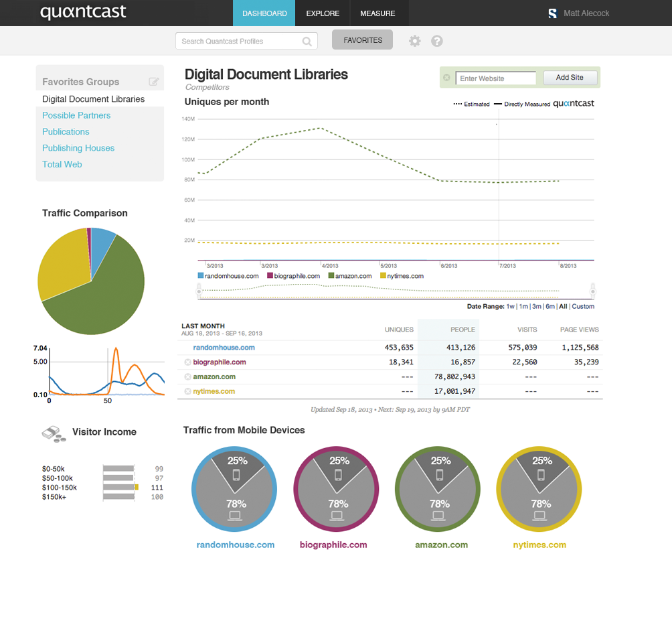Screen dimensions: 672x639
Task: Open Possible Partners group
Action: pos(76,115)
